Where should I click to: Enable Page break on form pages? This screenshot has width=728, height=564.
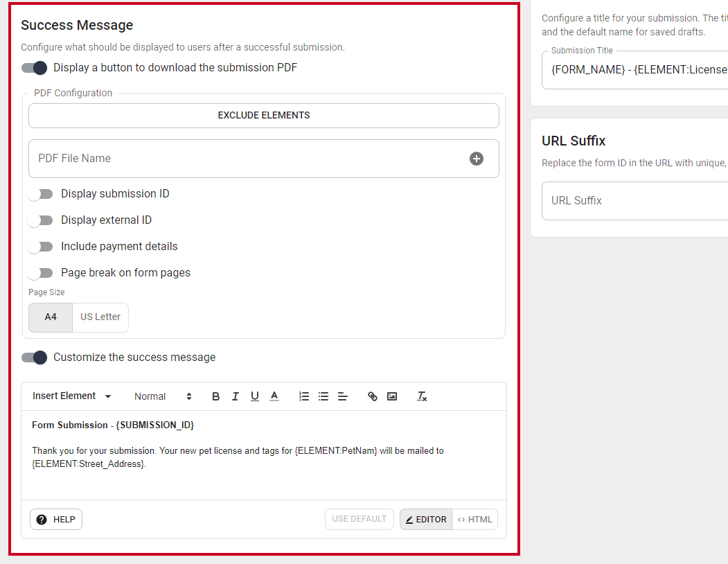click(x=40, y=273)
